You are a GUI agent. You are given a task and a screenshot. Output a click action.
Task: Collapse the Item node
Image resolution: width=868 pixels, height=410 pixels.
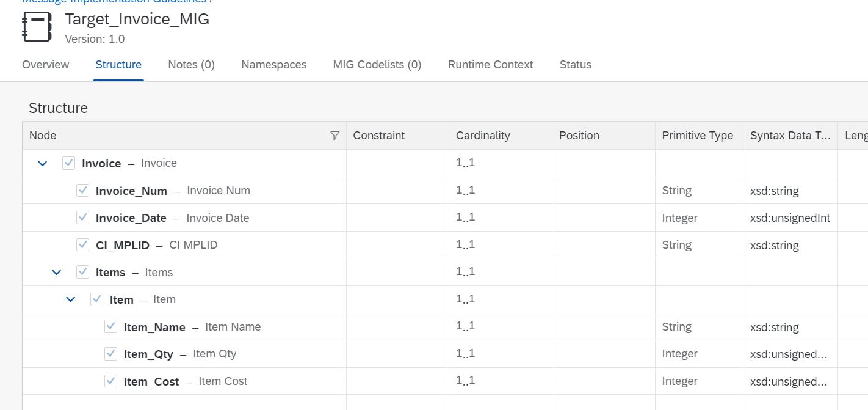point(70,299)
